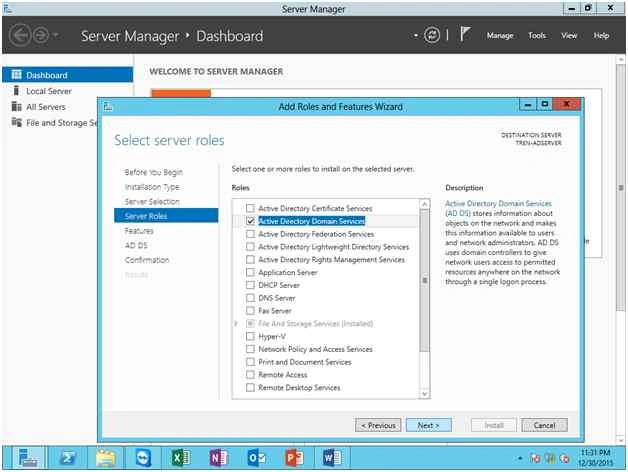Check Remote Desktop Services
Screen dimensions: 628x472
tap(250, 388)
